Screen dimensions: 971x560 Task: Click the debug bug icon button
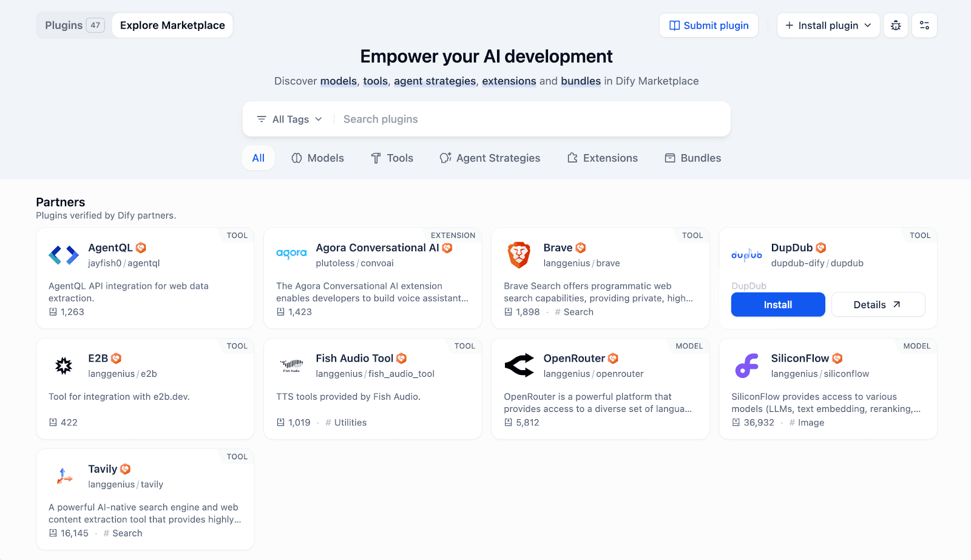[x=896, y=25]
